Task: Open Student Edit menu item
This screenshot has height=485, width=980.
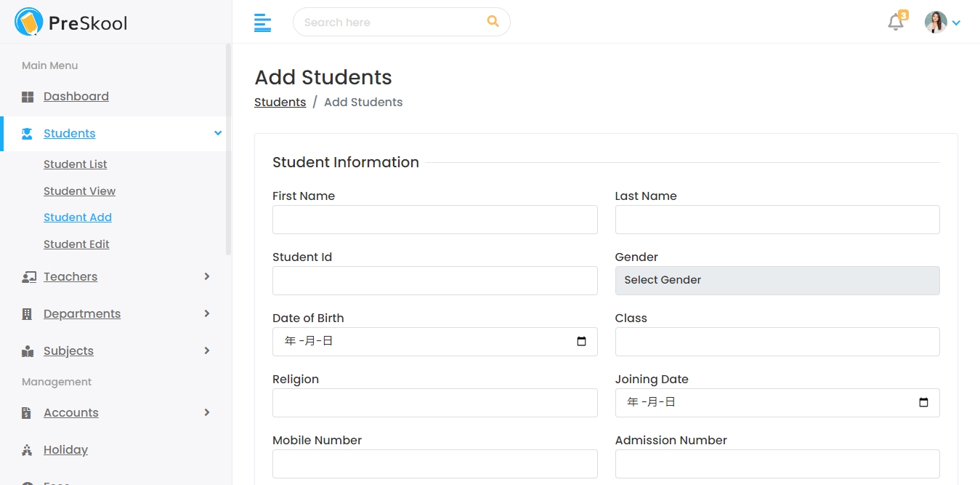Action: coord(76,244)
